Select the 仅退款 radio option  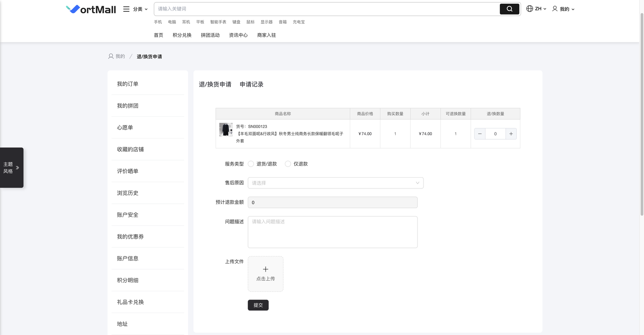[288, 164]
